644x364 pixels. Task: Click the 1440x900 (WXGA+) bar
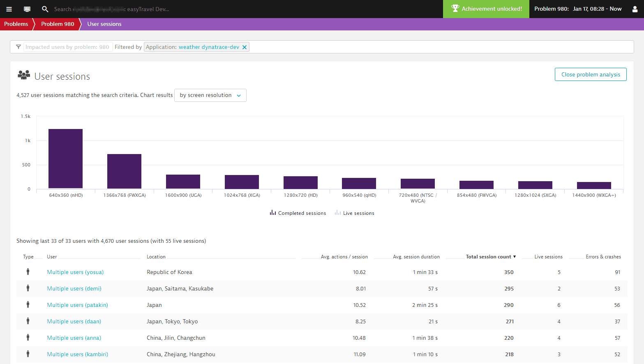coord(594,185)
